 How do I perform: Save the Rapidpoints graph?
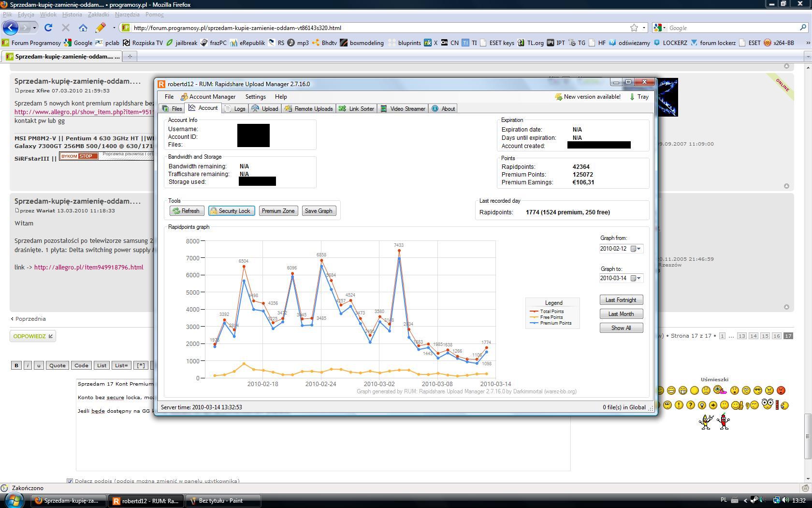tap(319, 211)
